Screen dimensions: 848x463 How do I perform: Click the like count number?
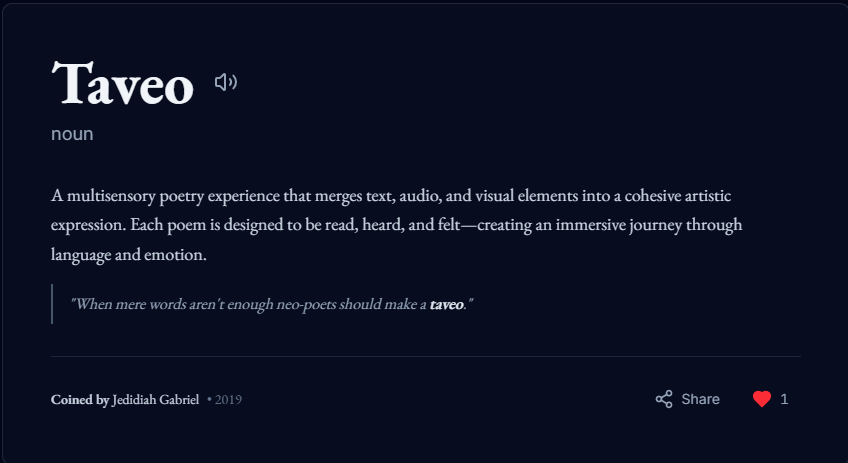tap(784, 399)
